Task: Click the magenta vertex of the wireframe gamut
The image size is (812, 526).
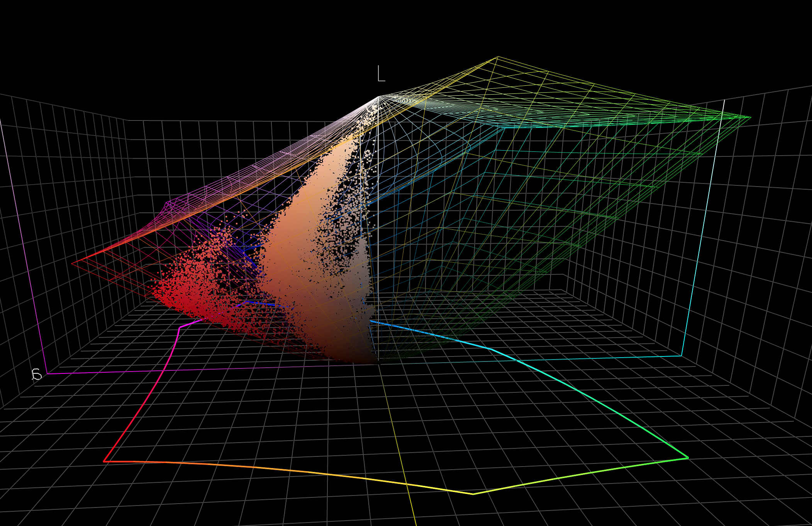Action: tap(167, 202)
